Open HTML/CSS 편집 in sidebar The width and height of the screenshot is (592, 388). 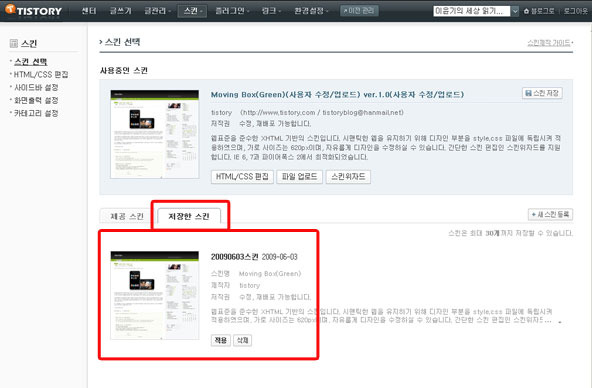click(x=41, y=74)
